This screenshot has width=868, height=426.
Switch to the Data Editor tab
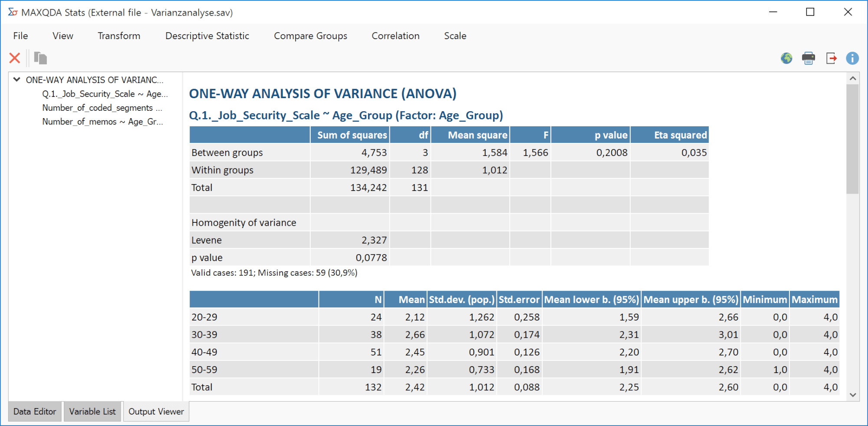[x=35, y=411]
